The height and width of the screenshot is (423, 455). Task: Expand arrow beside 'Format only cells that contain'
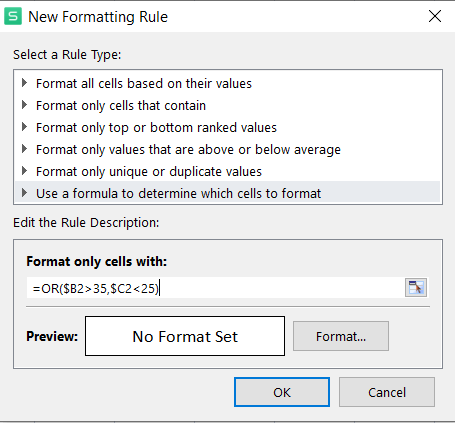[x=24, y=105]
